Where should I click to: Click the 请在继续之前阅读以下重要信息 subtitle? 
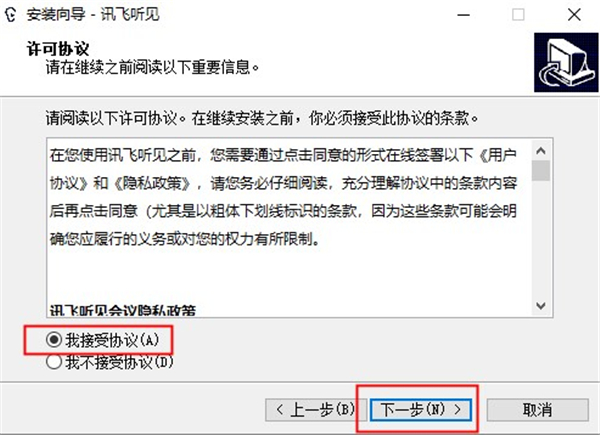coord(153,68)
